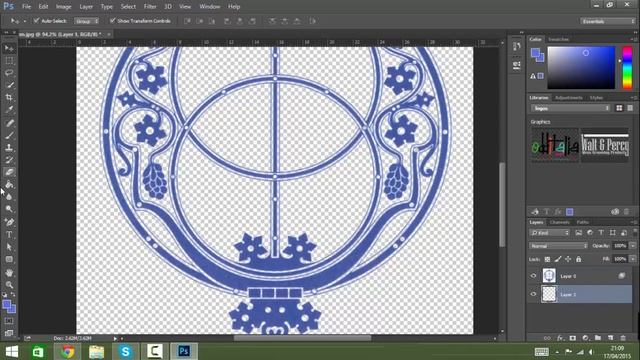This screenshot has height=360, width=640.
Task: Open the Layers panel flyout menu
Action: point(633,222)
